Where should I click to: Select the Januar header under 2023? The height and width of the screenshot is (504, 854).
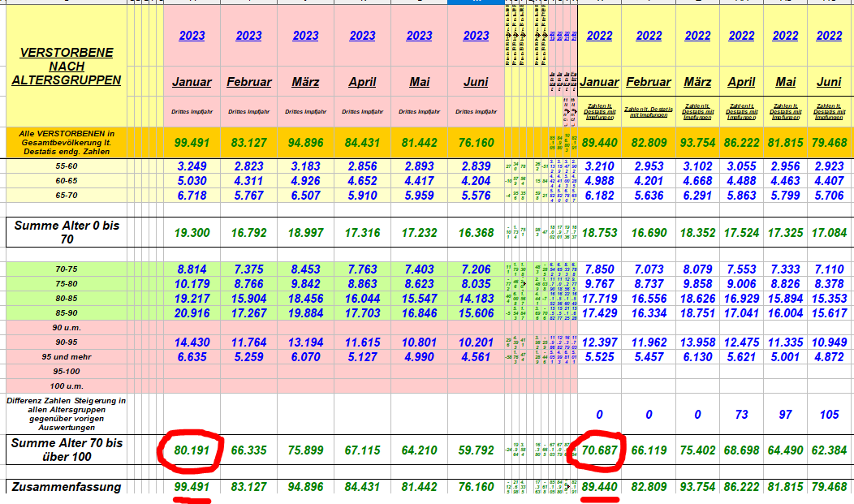[192, 82]
